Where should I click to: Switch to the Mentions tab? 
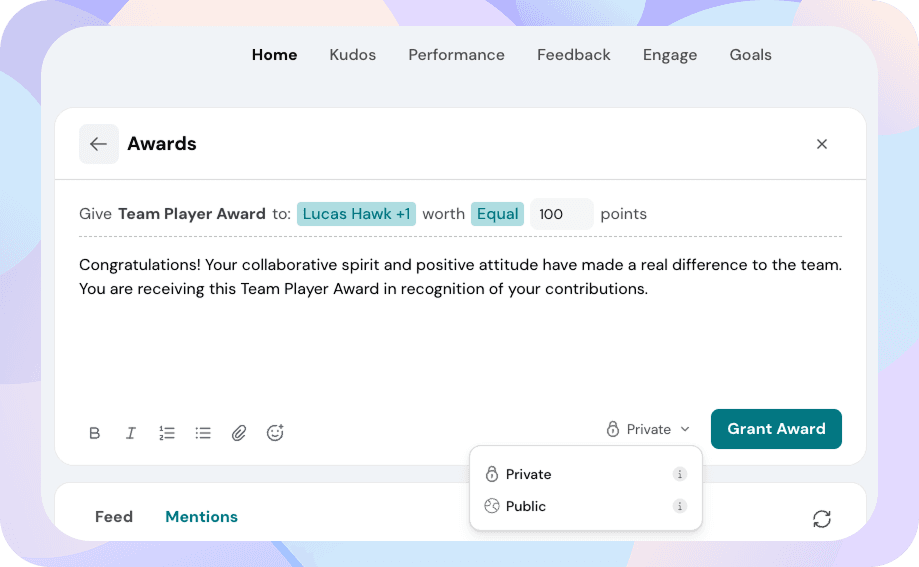201,517
